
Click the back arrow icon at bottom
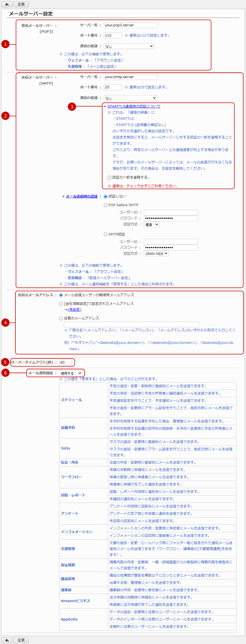point(7,640)
